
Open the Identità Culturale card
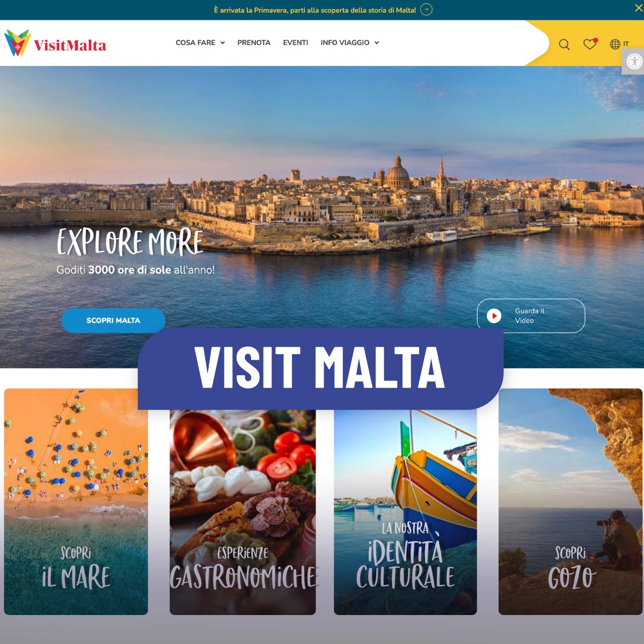(x=405, y=512)
